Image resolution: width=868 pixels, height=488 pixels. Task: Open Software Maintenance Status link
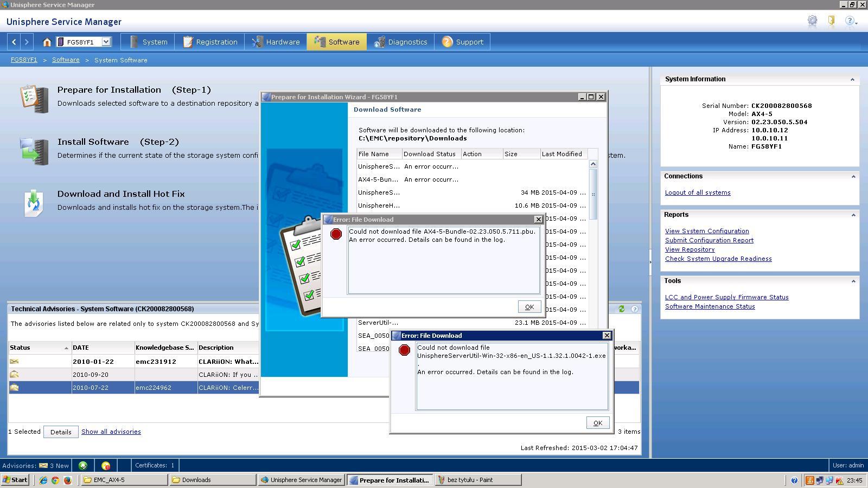(710, 306)
